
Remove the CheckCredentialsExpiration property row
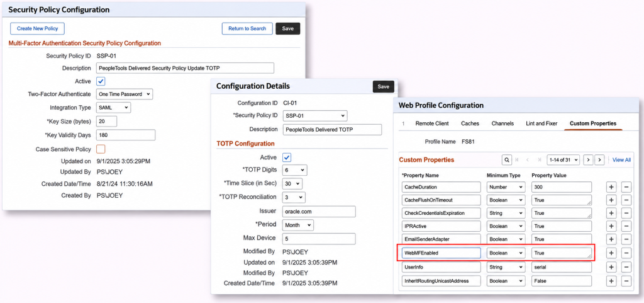626,214
